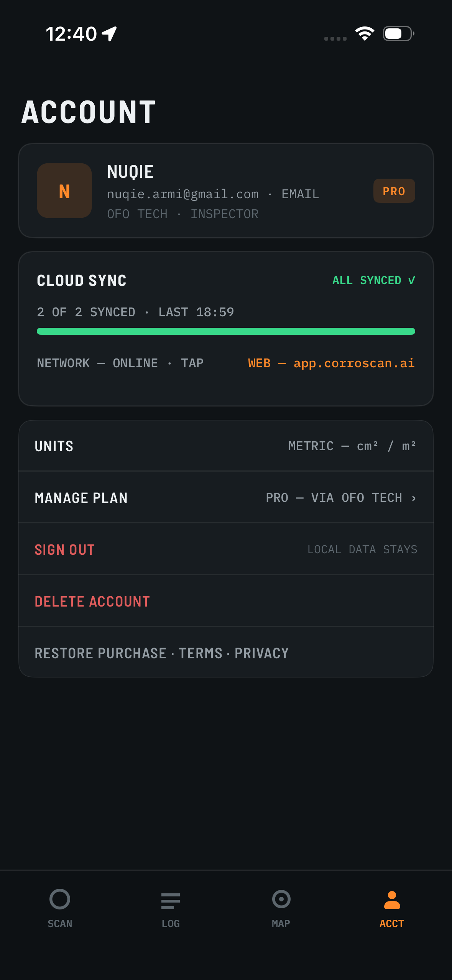
Task: Open the Privacy link
Action: [x=262, y=653]
